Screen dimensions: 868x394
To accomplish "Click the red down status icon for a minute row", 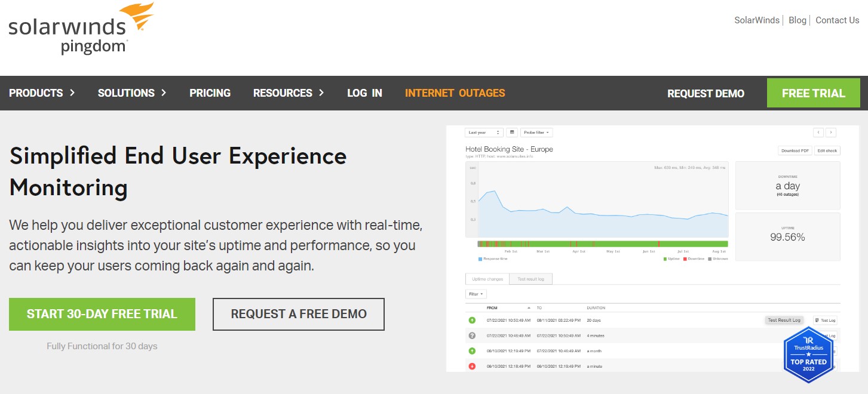I will (472, 366).
